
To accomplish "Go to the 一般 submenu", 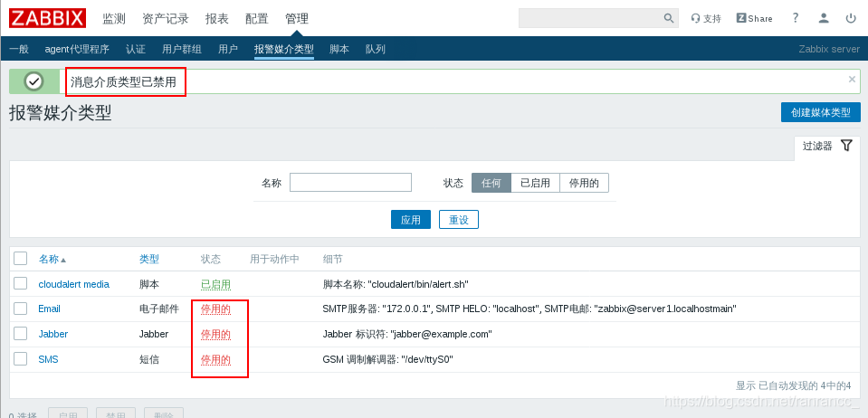I will coord(19,49).
